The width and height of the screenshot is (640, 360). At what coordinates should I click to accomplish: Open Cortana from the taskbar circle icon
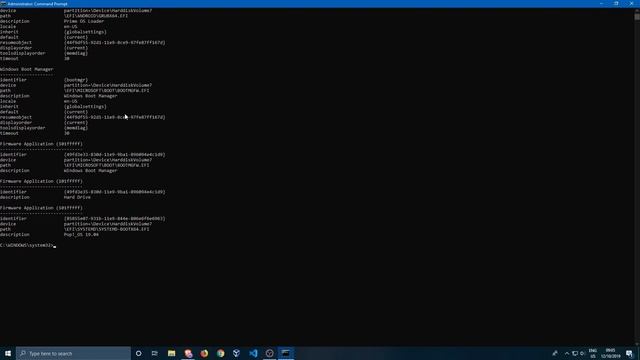click(138, 353)
